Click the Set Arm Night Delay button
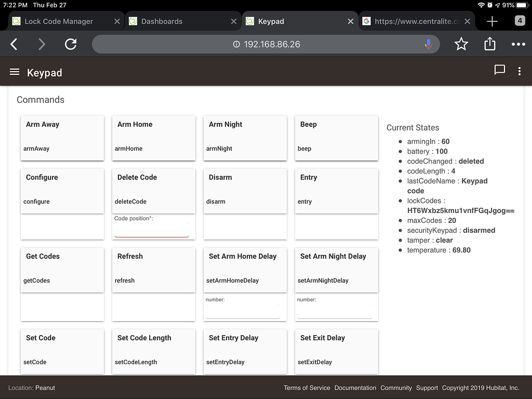Screen dimensions: 532x399 click(x=337, y=270)
